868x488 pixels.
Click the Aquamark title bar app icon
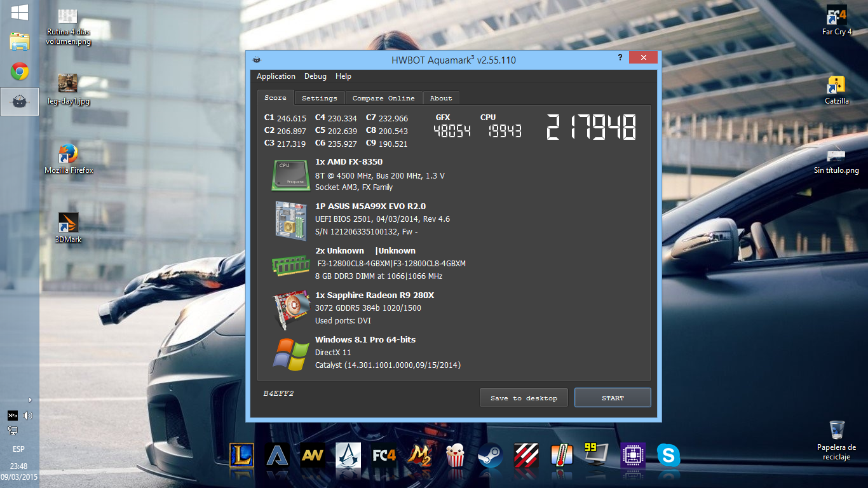[x=257, y=60]
